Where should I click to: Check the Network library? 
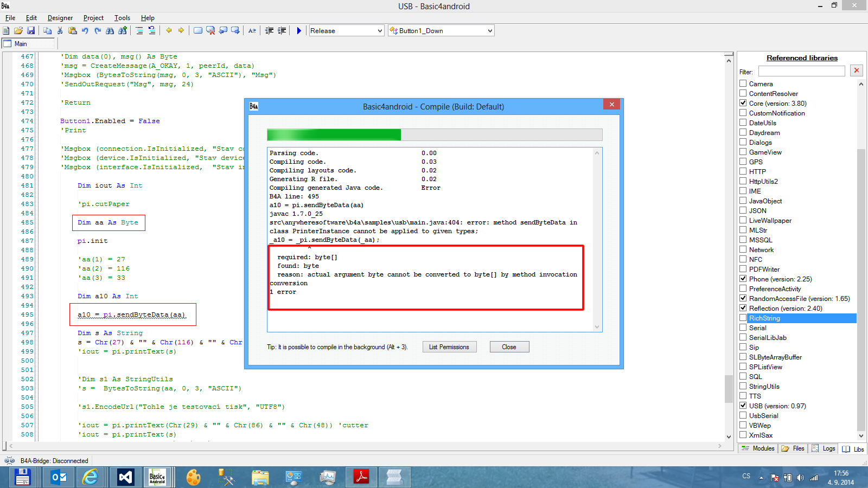(743, 249)
